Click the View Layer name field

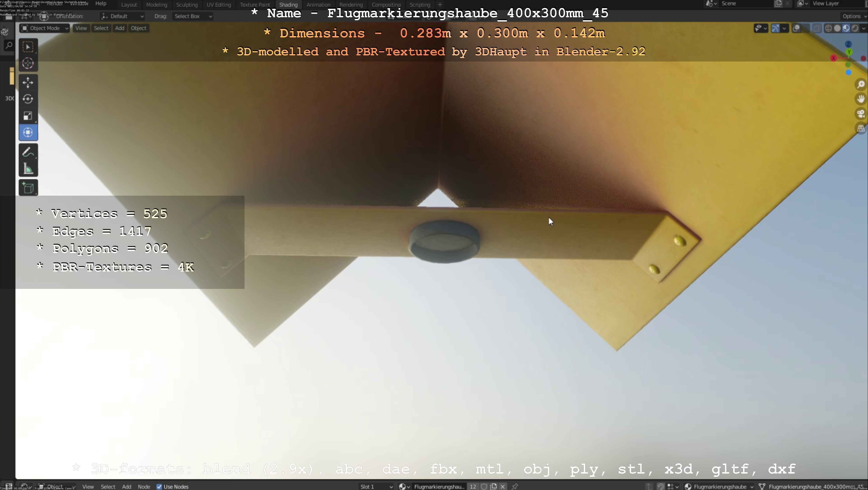pyautogui.click(x=837, y=4)
